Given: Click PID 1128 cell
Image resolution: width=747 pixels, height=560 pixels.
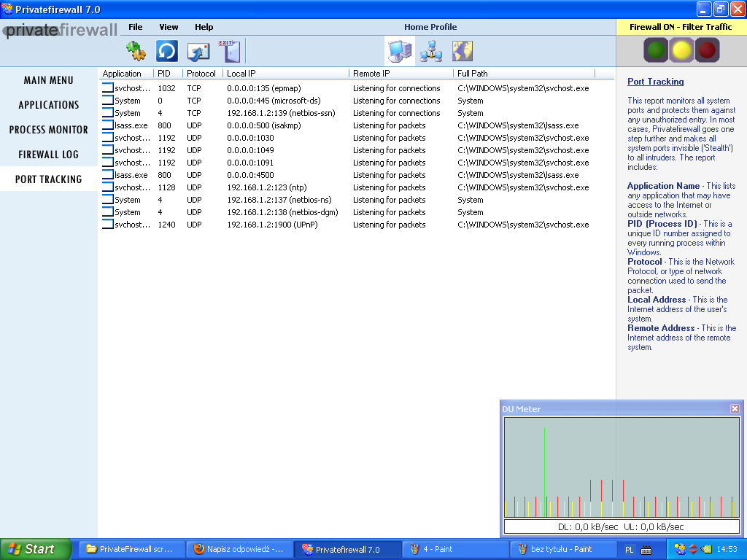Looking at the screenshot, I should coord(167,187).
